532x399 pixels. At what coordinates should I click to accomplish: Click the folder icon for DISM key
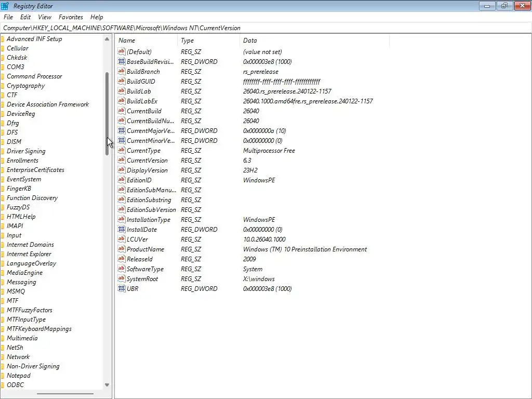pos(3,142)
